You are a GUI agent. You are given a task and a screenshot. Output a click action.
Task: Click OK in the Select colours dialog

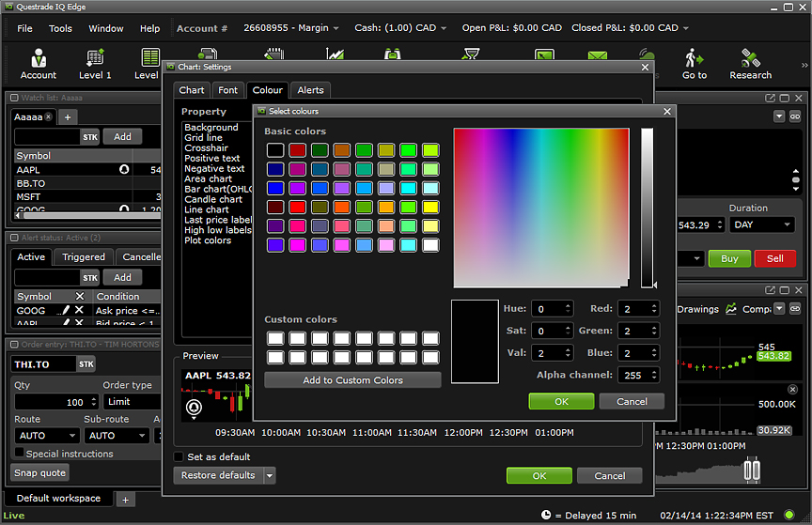point(561,401)
